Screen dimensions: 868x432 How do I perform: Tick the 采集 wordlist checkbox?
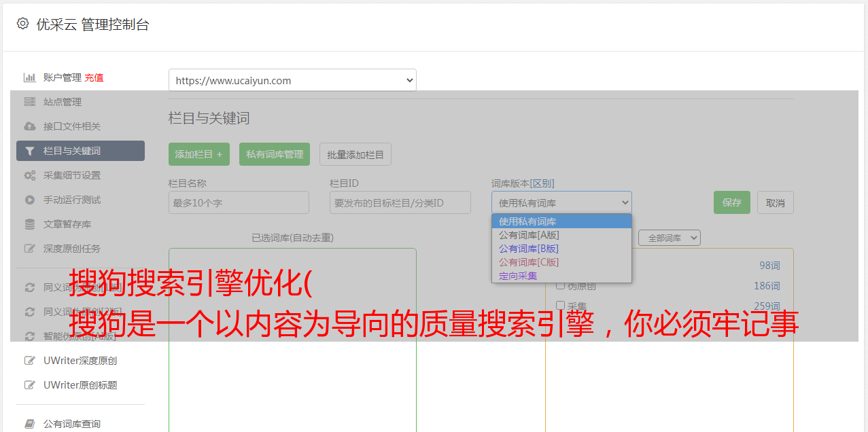[x=561, y=306]
